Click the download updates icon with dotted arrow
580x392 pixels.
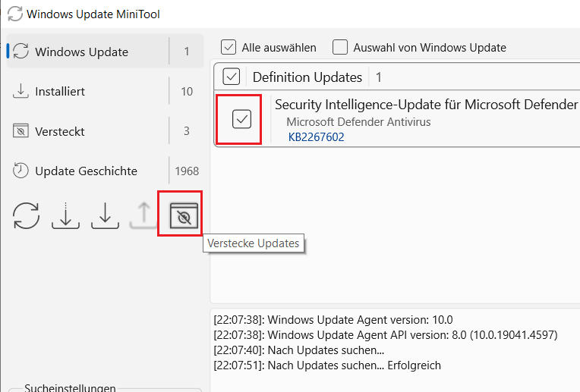point(65,216)
